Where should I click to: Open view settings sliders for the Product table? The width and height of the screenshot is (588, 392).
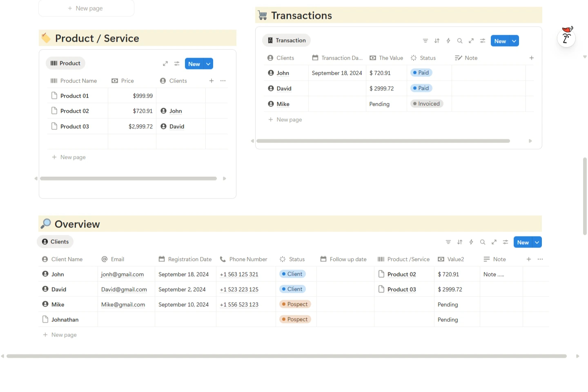tap(177, 63)
